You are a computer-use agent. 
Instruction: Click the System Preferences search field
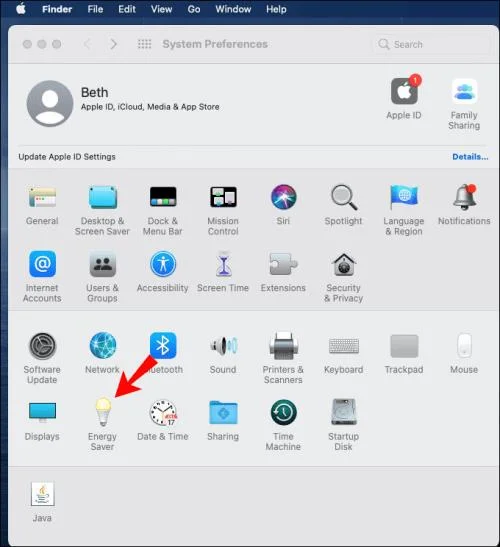click(x=431, y=44)
